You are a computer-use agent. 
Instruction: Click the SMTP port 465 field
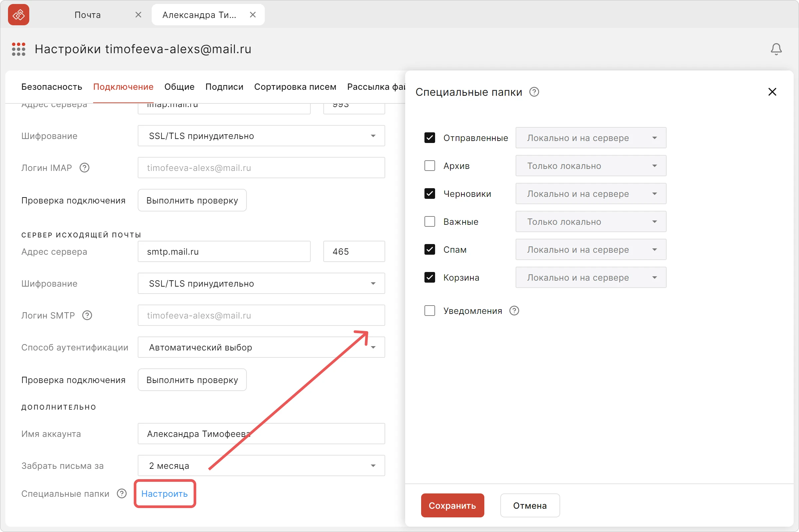click(x=354, y=251)
